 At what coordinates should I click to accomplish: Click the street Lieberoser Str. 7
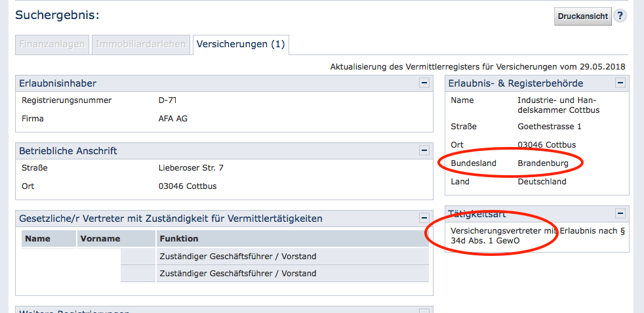pyautogui.click(x=191, y=168)
